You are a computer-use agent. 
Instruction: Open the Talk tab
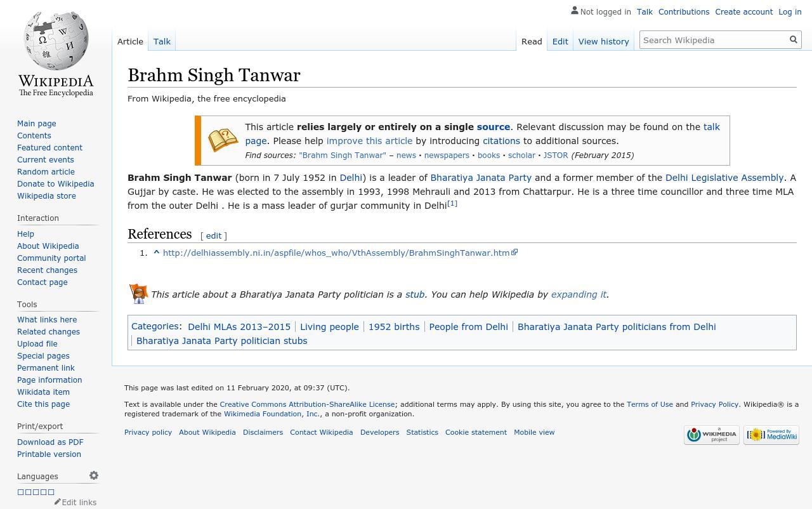coord(162,41)
